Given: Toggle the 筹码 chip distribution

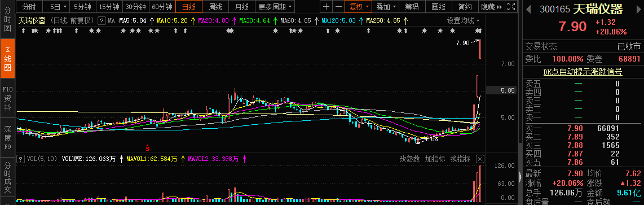Looking at the screenshot, I should 412,7.
